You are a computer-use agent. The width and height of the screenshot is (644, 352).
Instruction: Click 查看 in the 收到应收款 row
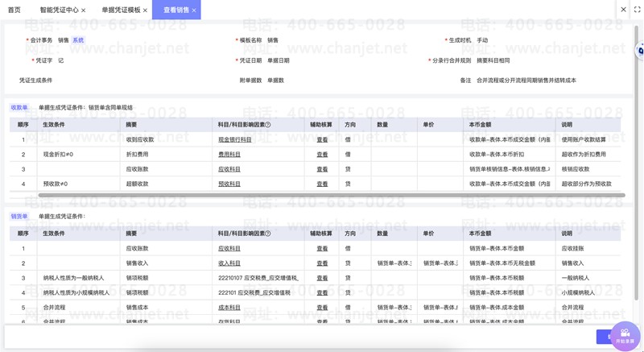(322, 139)
